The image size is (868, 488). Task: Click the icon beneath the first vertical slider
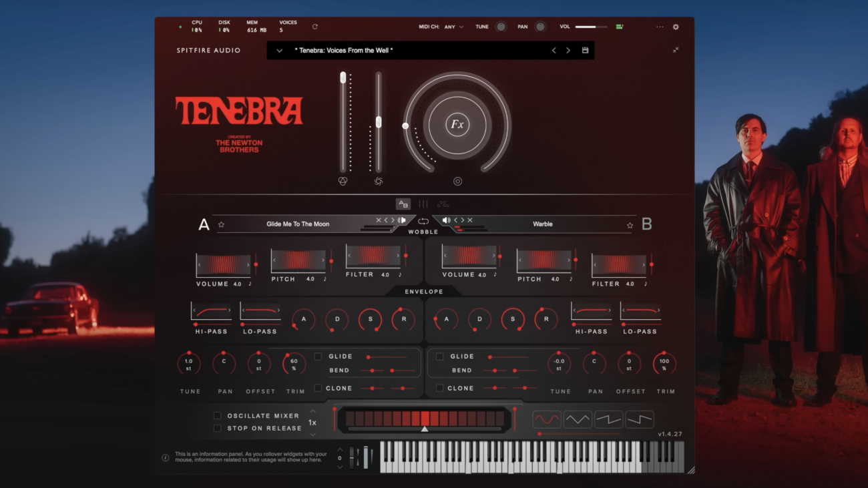(343, 181)
